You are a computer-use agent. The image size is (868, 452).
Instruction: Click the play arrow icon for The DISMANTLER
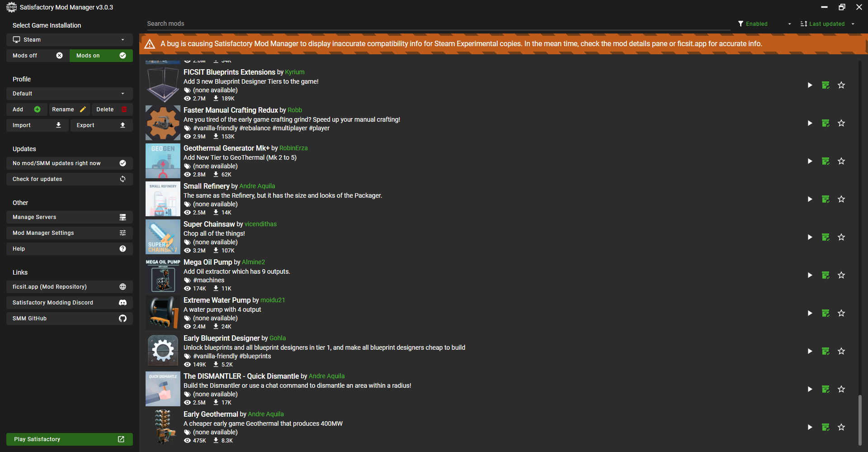pos(810,389)
